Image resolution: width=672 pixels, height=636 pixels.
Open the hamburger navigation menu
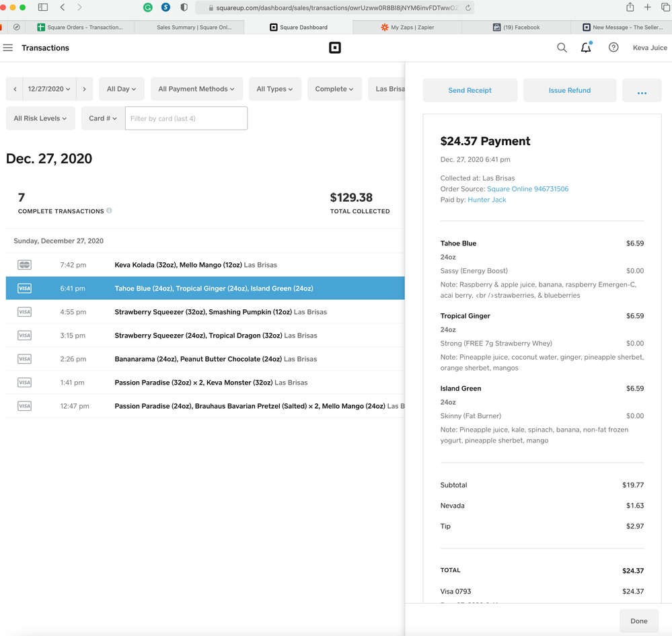[x=8, y=48]
